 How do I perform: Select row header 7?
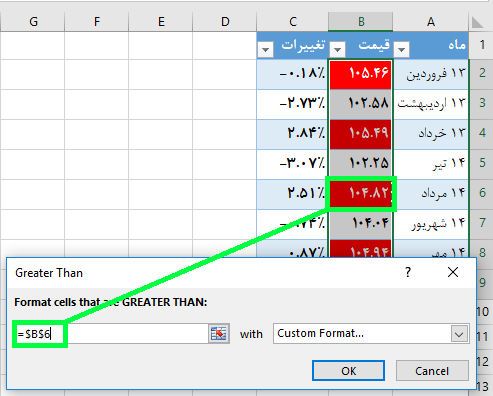pos(482,224)
